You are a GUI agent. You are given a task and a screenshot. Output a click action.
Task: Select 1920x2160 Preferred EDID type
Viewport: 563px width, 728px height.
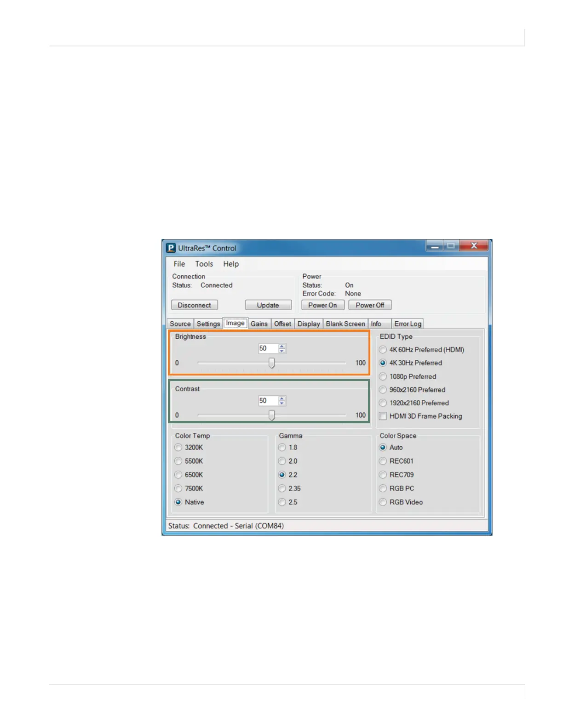[x=414, y=403]
